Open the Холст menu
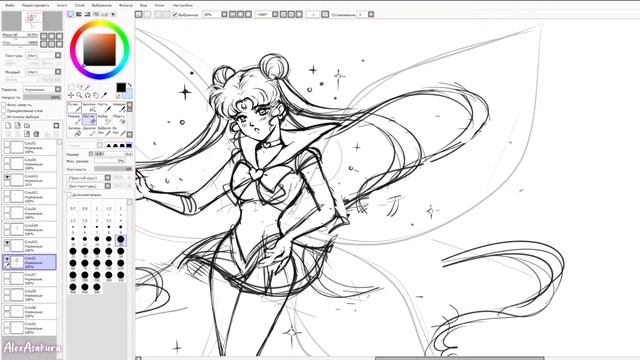This screenshot has height=360, width=640. (62, 5)
